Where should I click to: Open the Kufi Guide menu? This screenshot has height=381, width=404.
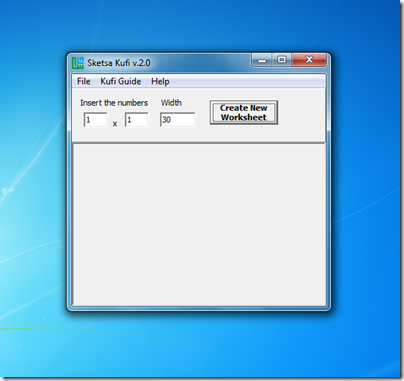[121, 81]
